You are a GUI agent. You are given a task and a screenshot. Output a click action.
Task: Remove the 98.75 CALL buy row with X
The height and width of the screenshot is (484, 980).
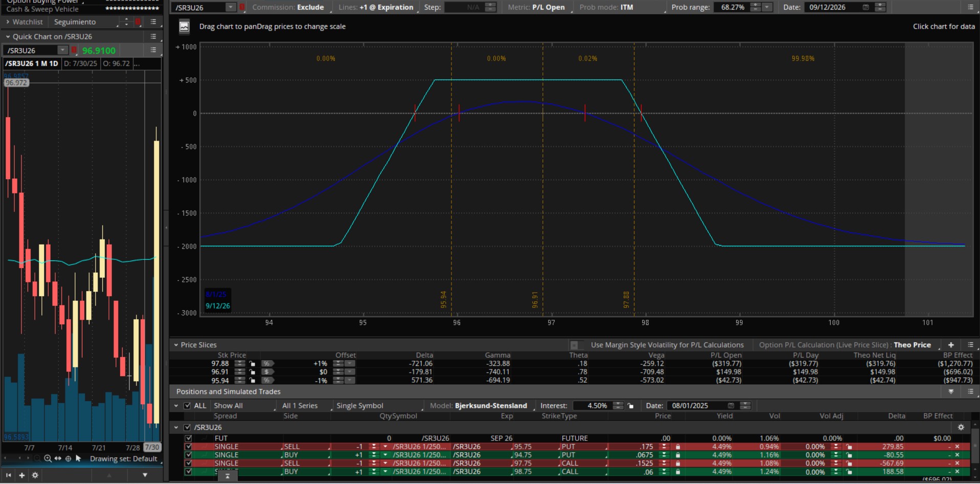pos(957,472)
